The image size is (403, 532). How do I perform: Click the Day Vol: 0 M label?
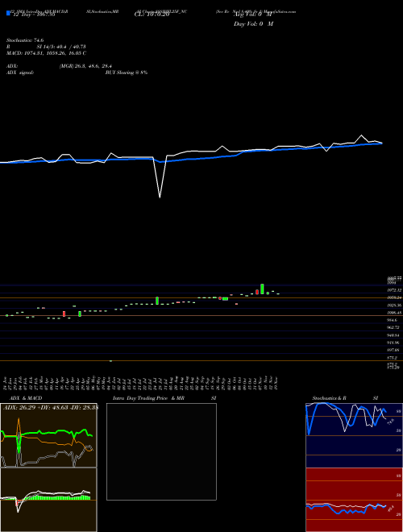pyautogui.click(x=253, y=23)
